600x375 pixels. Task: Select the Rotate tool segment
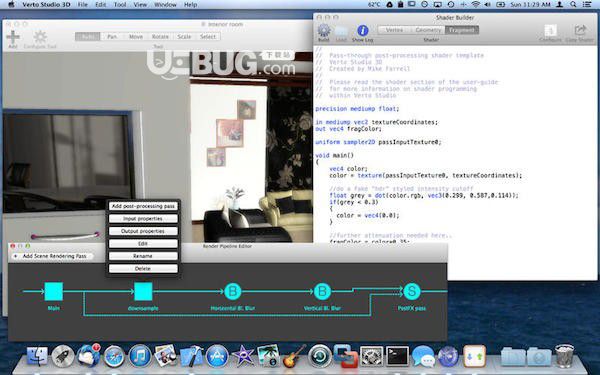point(160,37)
